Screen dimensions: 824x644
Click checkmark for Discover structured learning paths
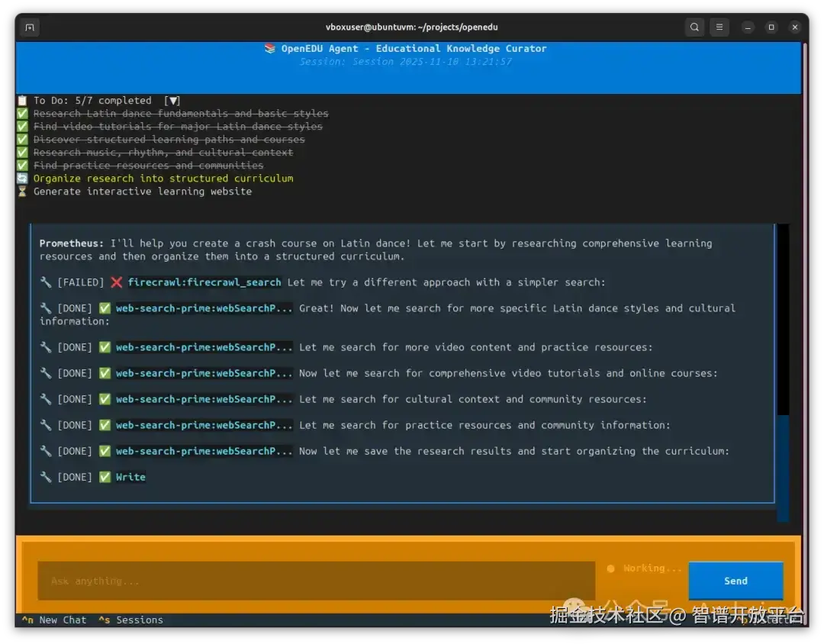click(22, 140)
